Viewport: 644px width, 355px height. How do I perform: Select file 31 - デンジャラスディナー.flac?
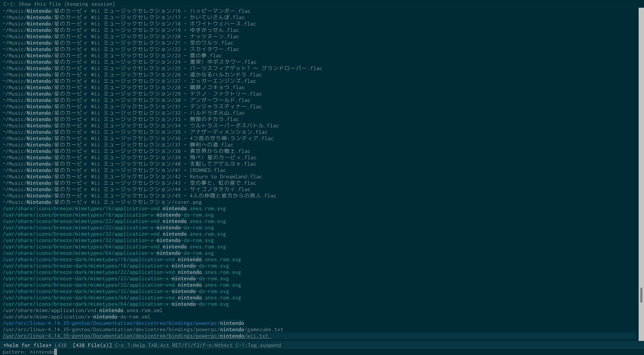coord(132,107)
